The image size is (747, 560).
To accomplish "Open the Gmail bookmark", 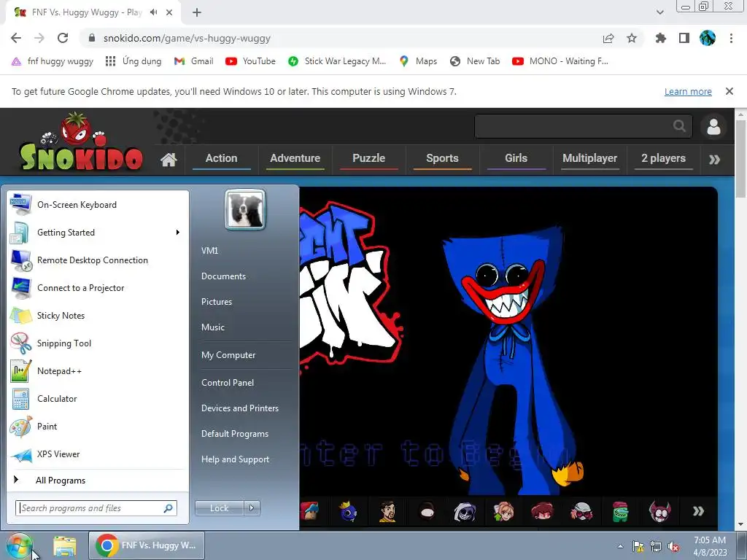I will pos(194,61).
